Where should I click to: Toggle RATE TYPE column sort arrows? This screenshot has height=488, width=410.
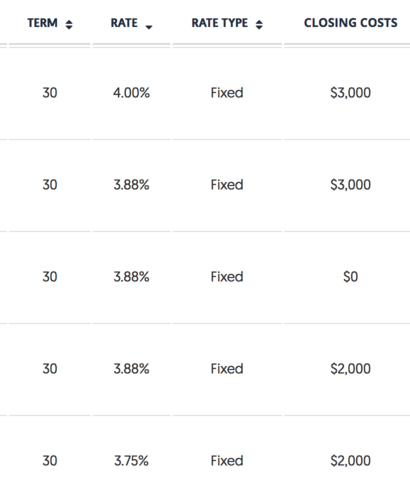click(x=259, y=24)
